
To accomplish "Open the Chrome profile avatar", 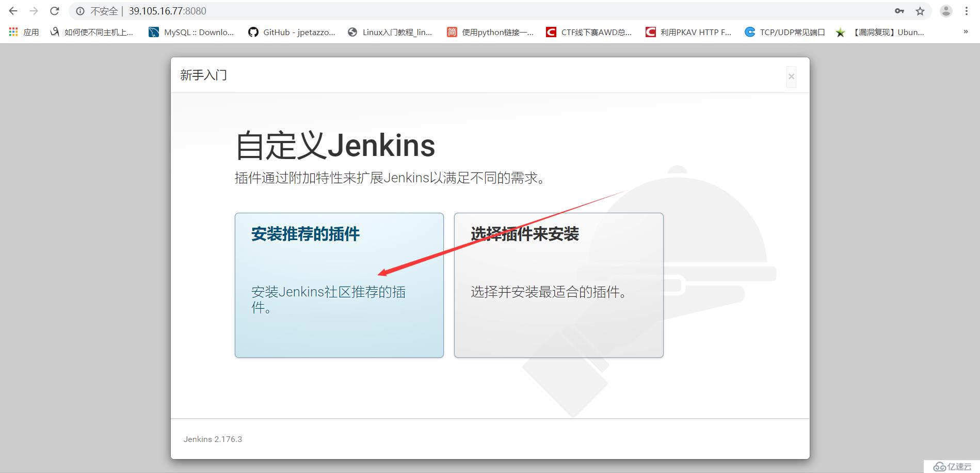I will coord(946,11).
